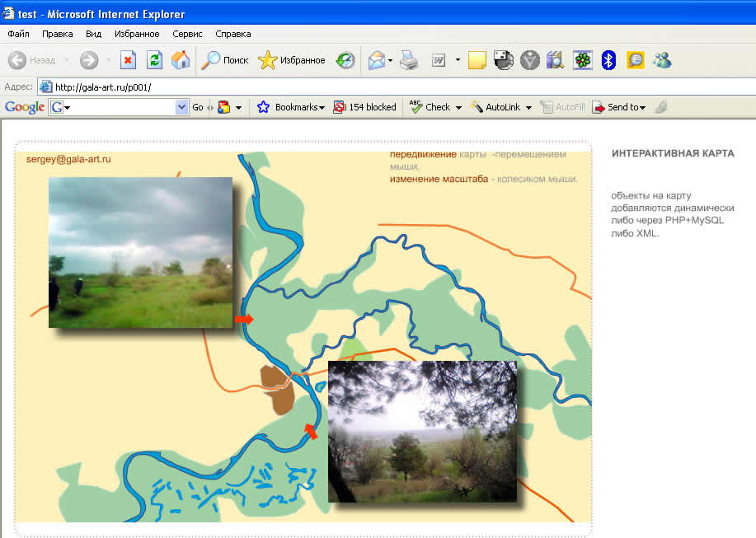Open the Файл menu

[x=18, y=34]
